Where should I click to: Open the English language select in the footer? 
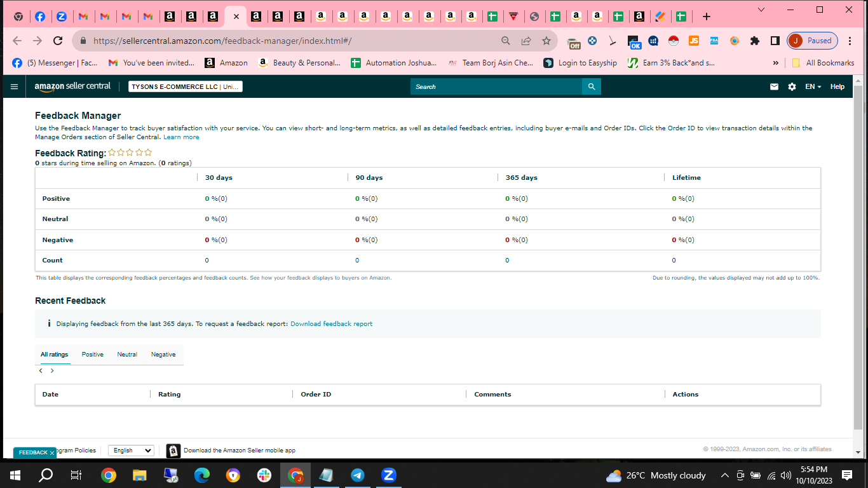pos(131,451)
